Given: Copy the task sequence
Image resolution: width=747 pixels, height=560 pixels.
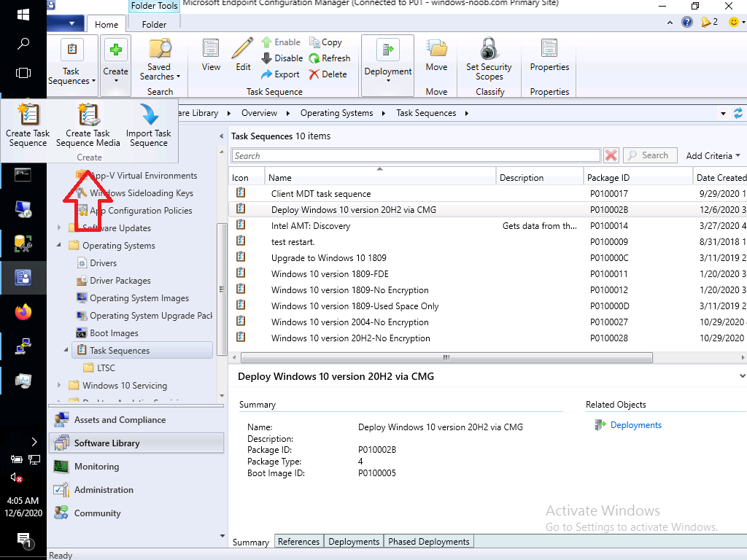Looking at the screenshot, I should tap(325, 42).
